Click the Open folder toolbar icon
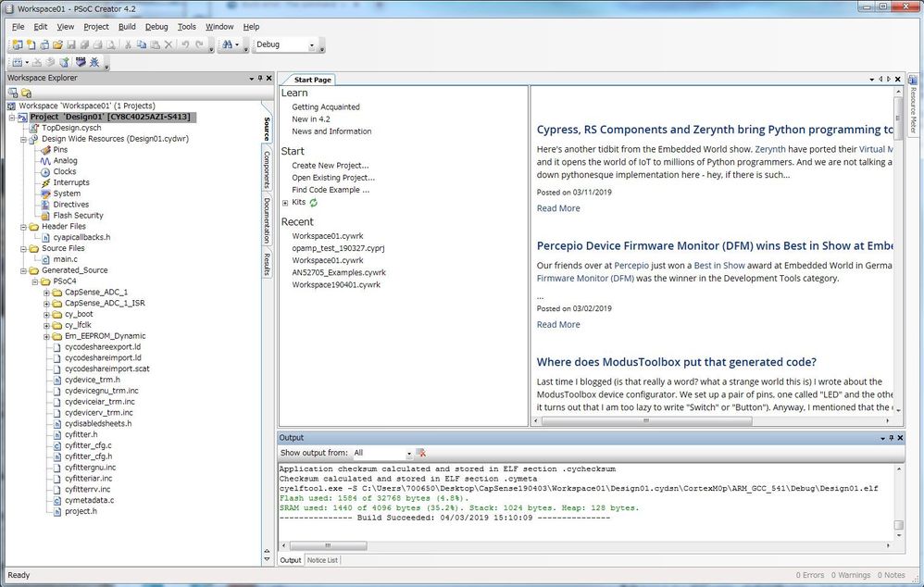The height and width of the screenshot is (587, 924). pos(57,44)
